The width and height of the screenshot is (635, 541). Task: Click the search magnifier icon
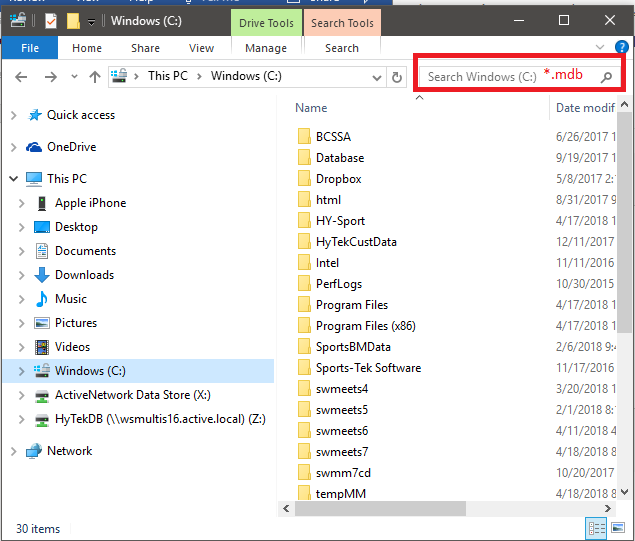(606, 77)
